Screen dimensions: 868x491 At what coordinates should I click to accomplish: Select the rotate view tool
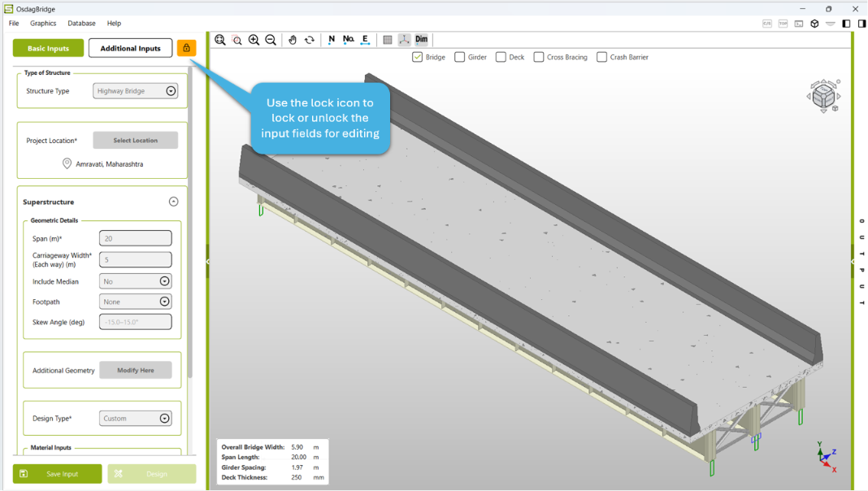[310, 40]
